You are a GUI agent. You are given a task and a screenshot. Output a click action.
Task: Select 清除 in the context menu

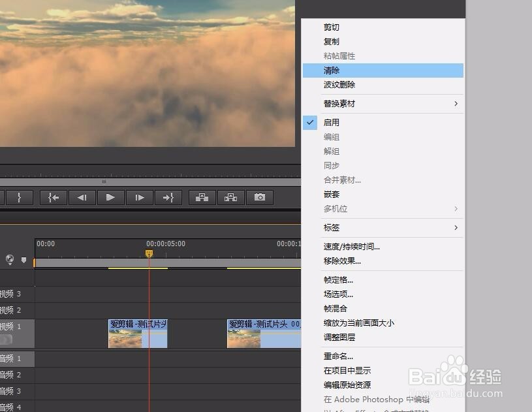(x=383, y=71)
